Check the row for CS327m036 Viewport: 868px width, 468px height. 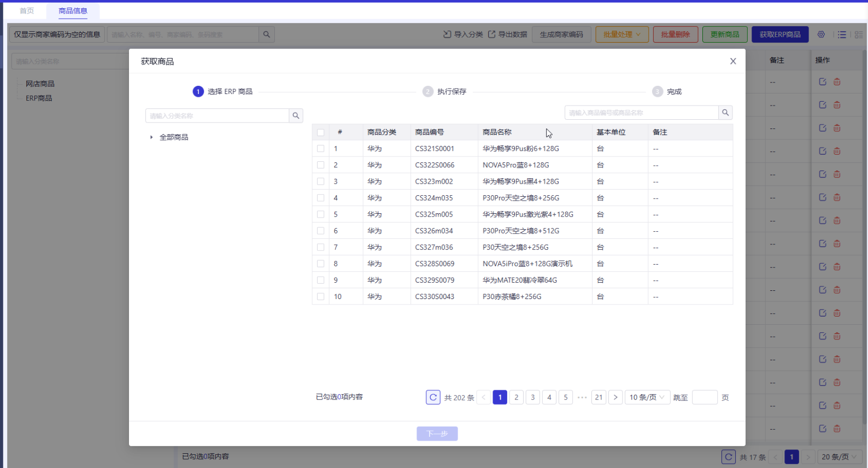(320, 247)
